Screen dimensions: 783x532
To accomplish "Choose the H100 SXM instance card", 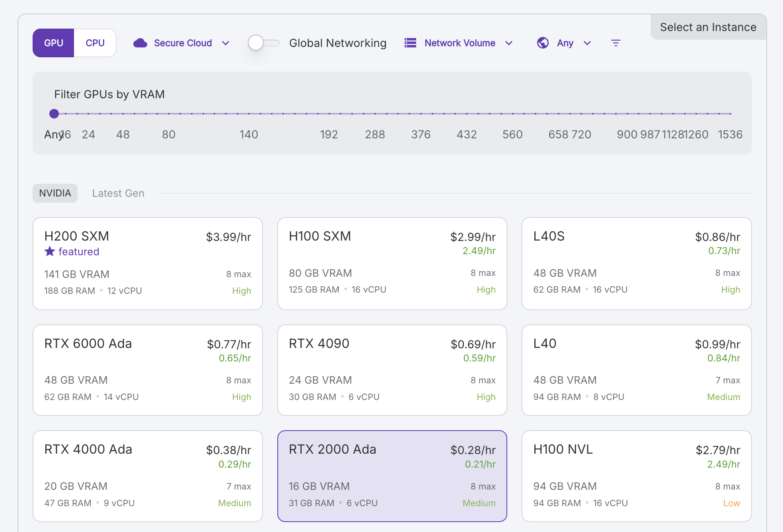I will (x=392, y=263).
